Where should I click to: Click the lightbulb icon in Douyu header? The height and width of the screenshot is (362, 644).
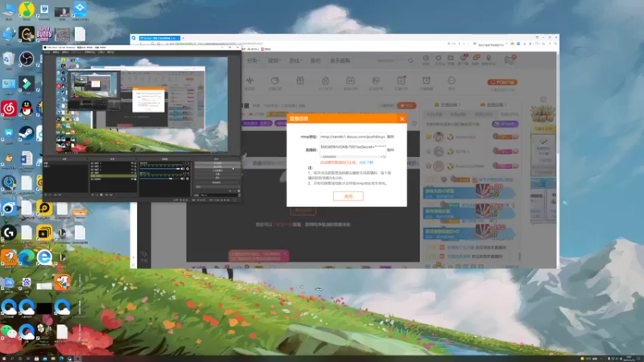pos(489,58)
